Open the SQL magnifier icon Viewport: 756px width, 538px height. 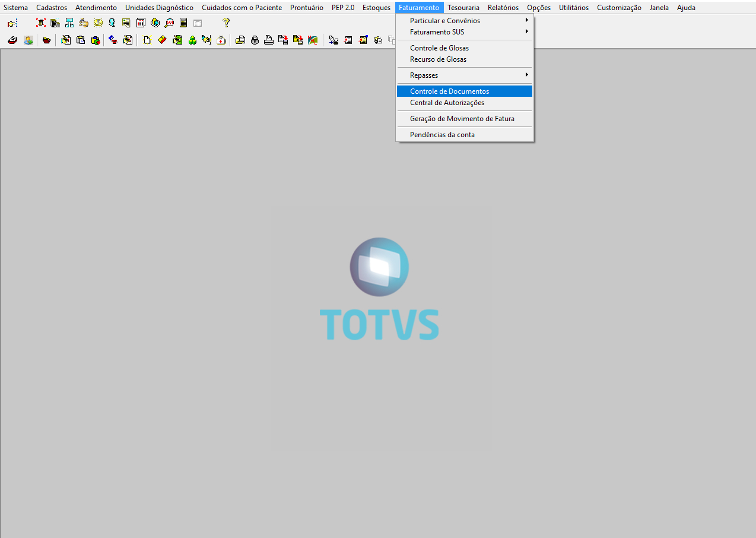(169, 23)
